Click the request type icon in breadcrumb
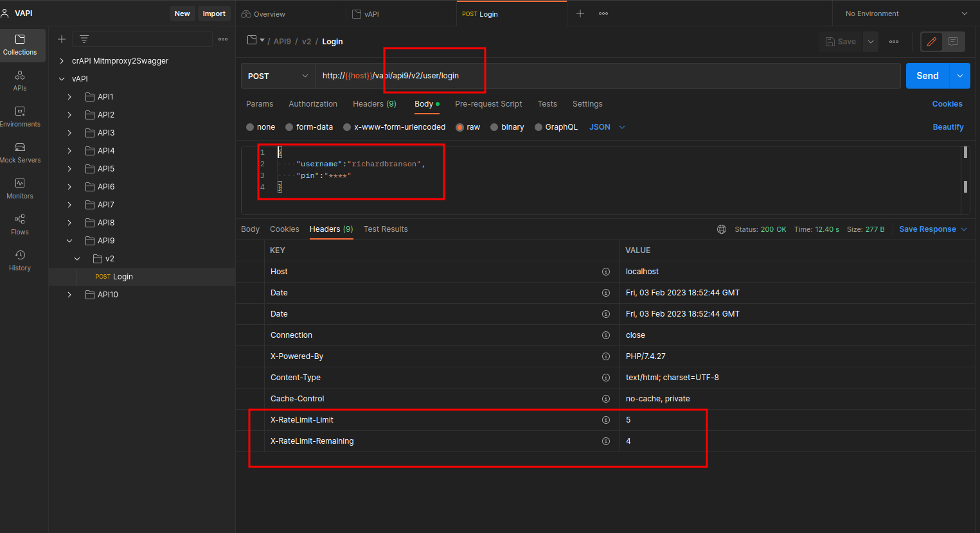 pyautogui.click(x=252, y=40)
